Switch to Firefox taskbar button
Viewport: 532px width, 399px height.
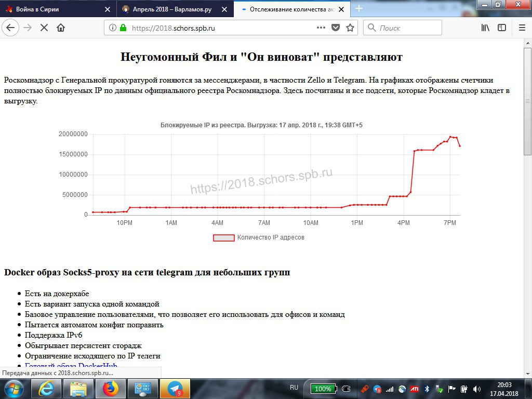110,389
